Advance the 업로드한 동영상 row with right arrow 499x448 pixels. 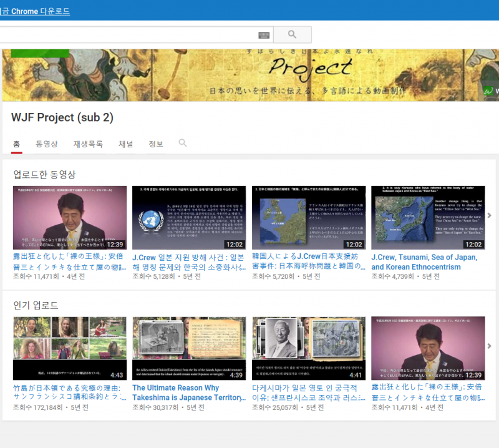click(489, 215)
